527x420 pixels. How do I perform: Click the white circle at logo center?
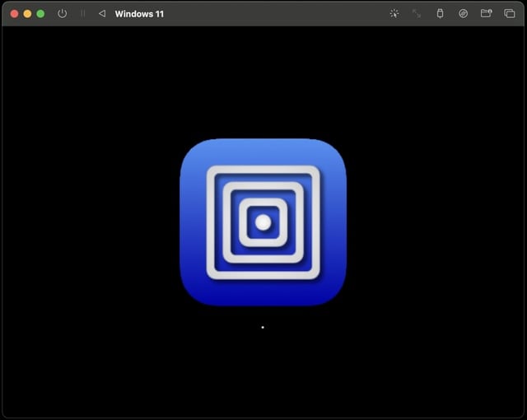tap(263, 222)
